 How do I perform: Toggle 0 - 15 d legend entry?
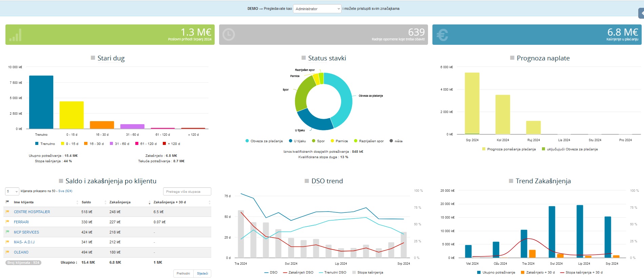70,144
